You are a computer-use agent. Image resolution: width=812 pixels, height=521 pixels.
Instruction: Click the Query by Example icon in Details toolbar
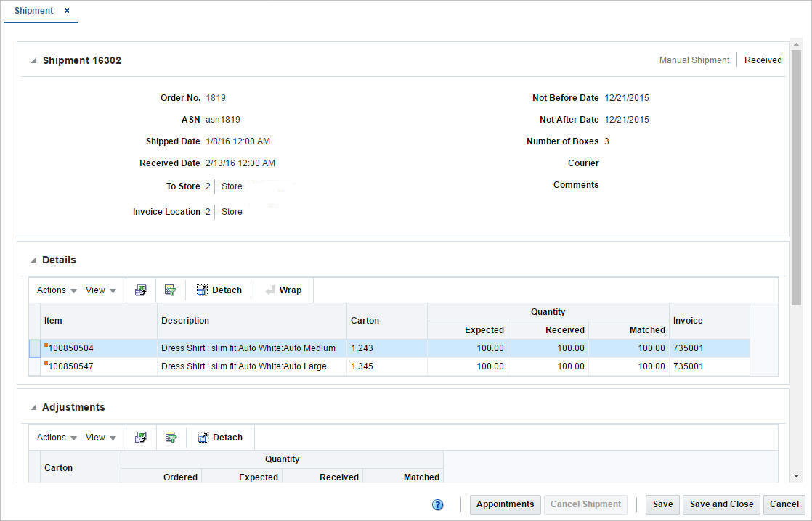pyautogui.click(x=171, y=290)
